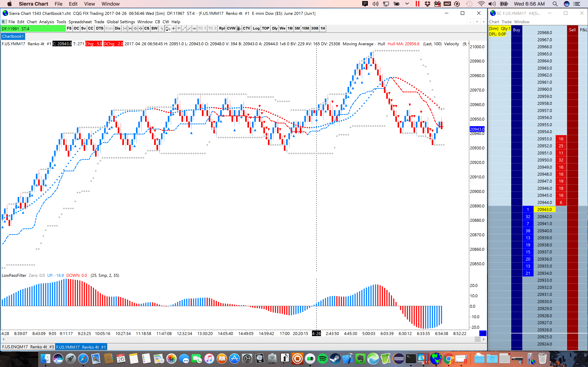Open Spotify from the dock
This screenshot has height=367, width=588.
click(x=322, y=358)
